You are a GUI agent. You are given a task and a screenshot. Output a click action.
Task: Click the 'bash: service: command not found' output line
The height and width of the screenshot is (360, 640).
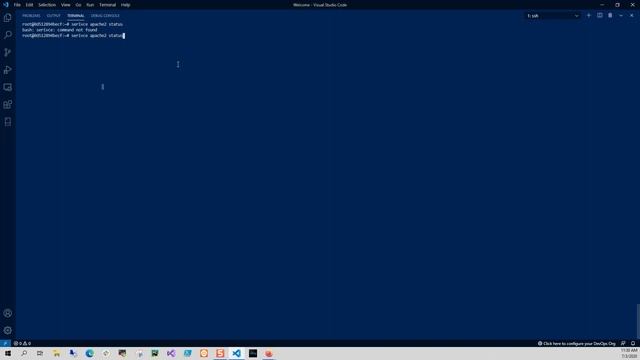[x=60, y=30]
